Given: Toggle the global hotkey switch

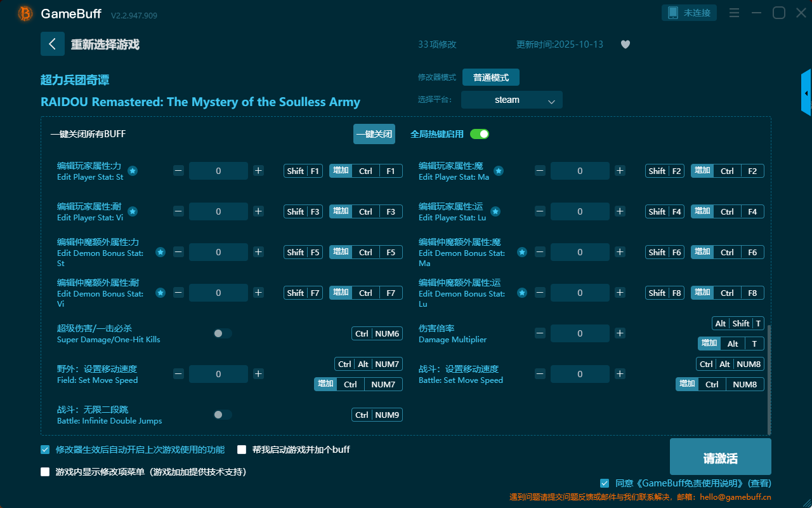Looking at the screenshot, I should pyautogui.click(x=480, y=134).
